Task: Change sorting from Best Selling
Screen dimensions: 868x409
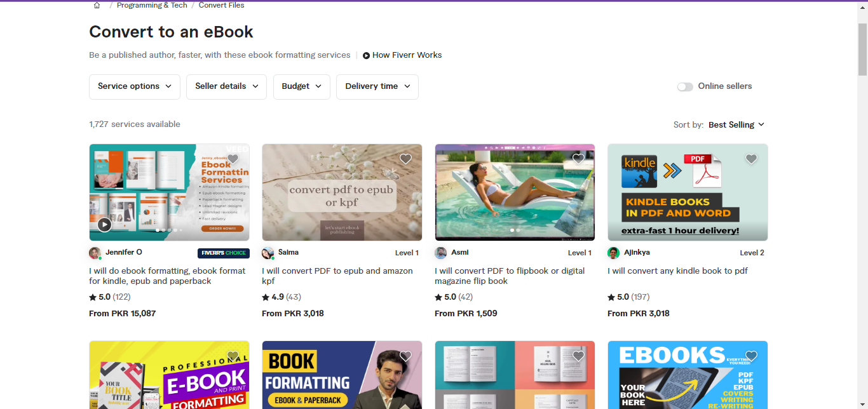Action: pos(736,124)
